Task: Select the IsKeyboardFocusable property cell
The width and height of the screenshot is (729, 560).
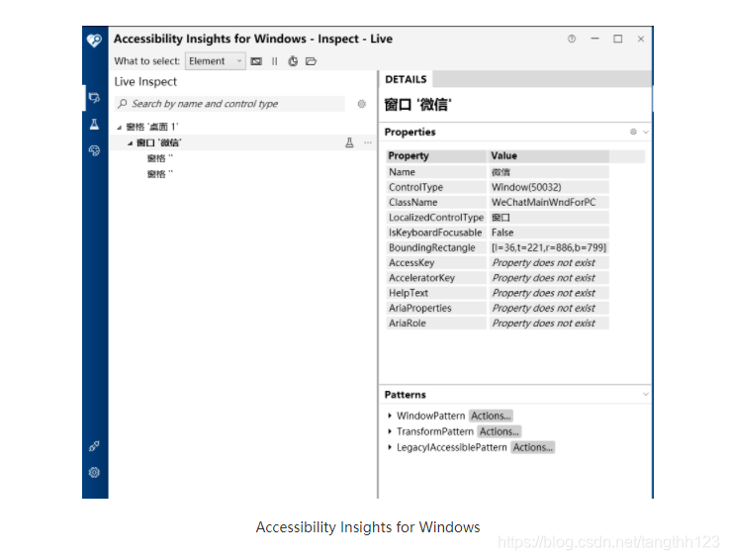Action: pos(436,233)
